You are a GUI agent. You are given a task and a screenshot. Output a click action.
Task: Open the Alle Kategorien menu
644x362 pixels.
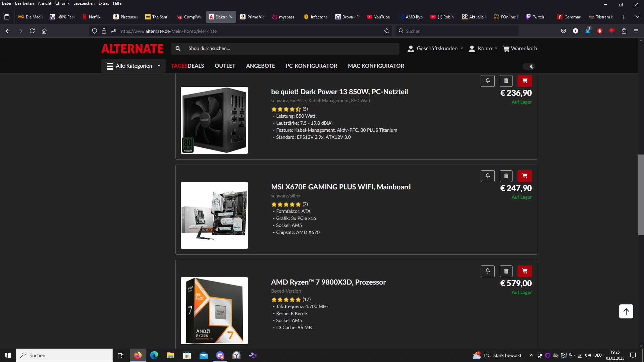coord(133,66)
